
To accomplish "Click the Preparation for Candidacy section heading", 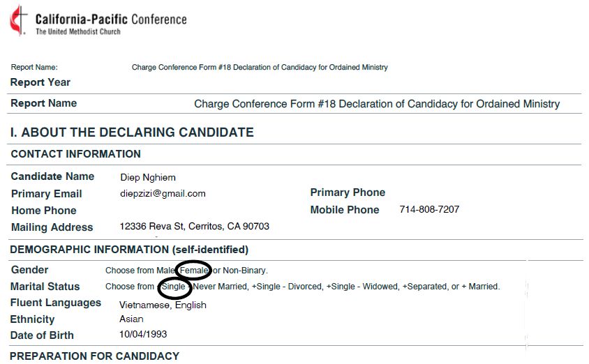I will (x=95, y=356).
